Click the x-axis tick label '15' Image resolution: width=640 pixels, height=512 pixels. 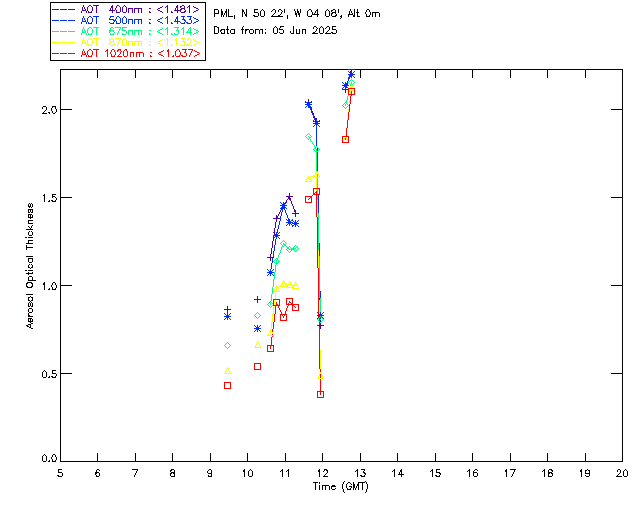point(435,473)
